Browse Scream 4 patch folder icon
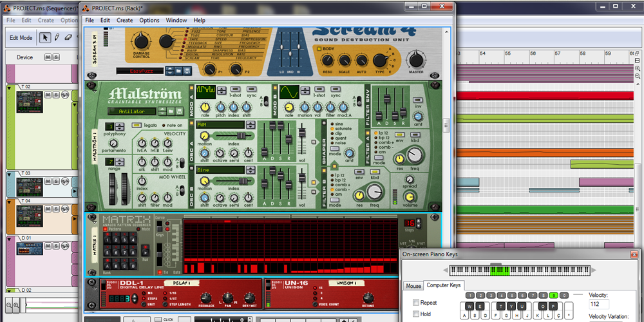Screen dimensions: 644x322 pyautogui.click(x=178, y=71)
